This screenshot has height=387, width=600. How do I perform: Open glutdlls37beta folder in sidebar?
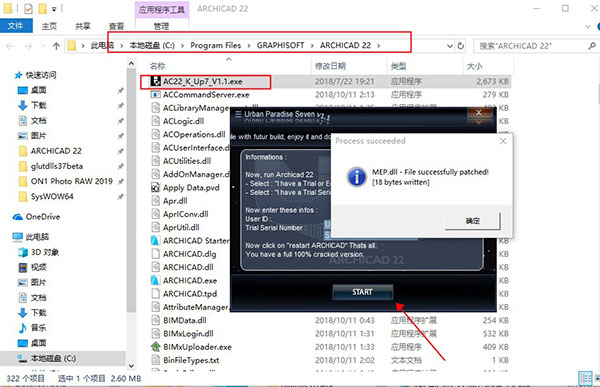click(57, 166)
